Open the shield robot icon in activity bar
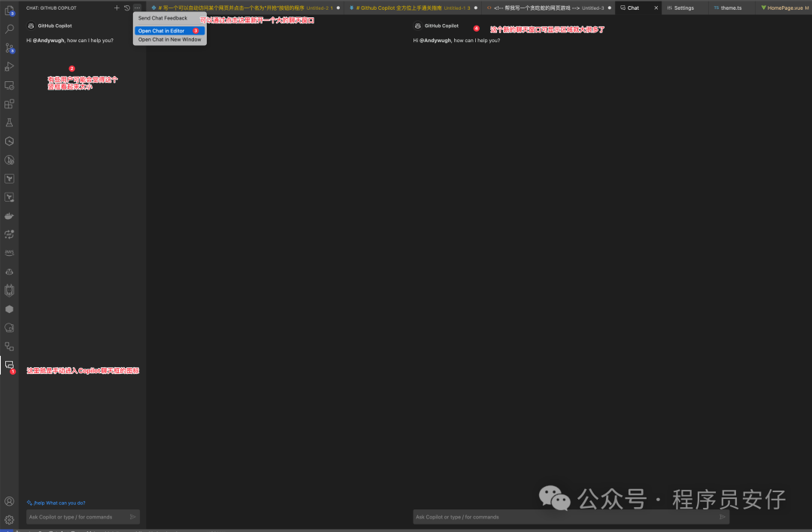The width and height of the screenshot is (812, 532). tap(9, 290)
